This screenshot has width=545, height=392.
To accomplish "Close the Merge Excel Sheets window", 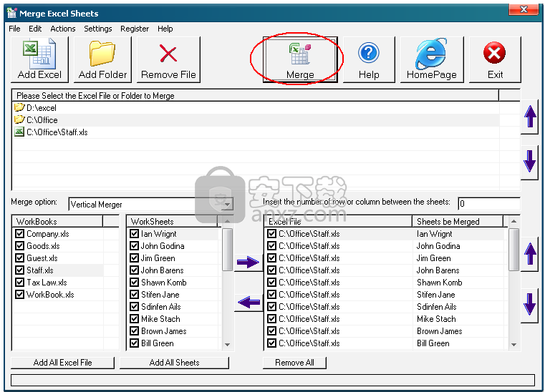I will (x=524, y=10).
